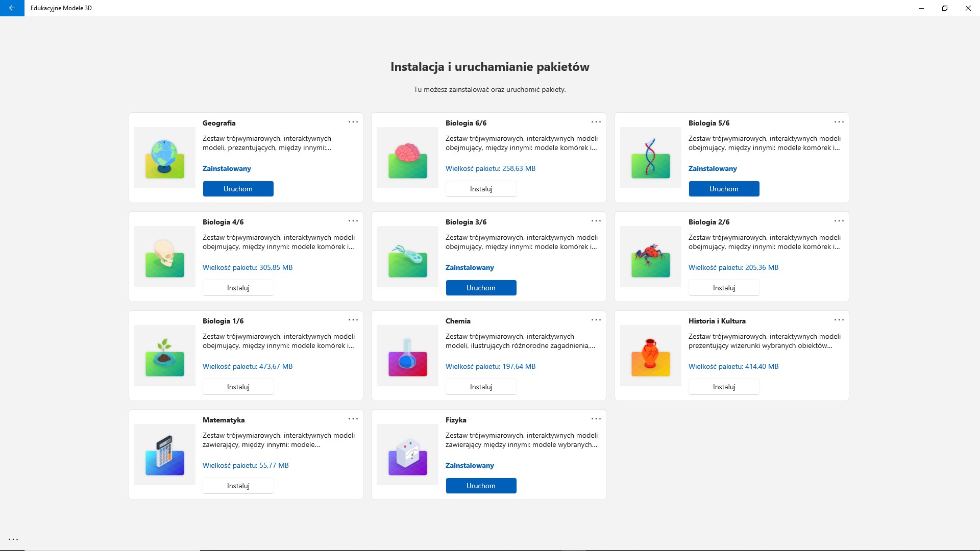Screen dimensions: 980x551
Task: Open the Fizyka package options menu
Action: 596,419
